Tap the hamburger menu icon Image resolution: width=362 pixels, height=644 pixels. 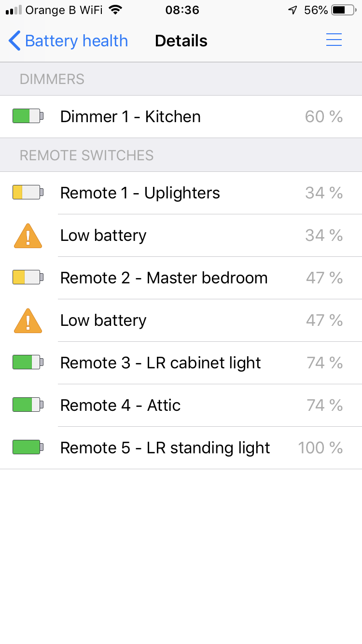pyautogui.click(x=334, y=40)
